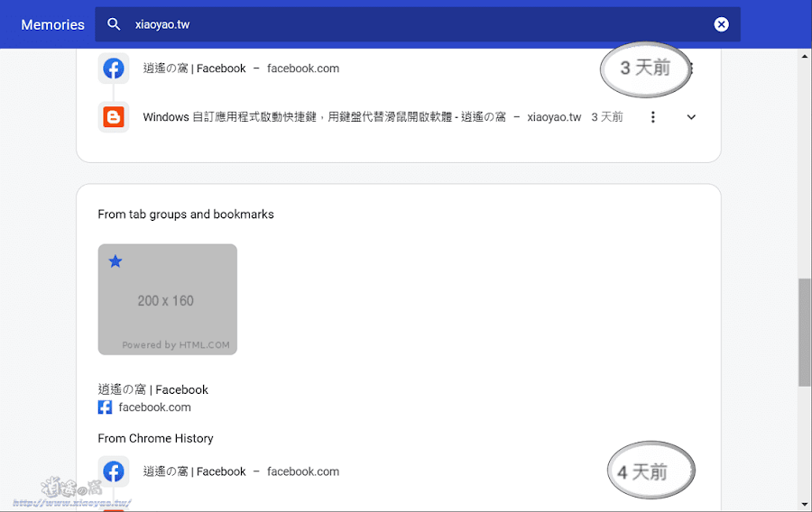Open 逍遙の窩 | Facebook under Chrome History
Image resolution: width=812 pixels, height=512 pixels.
pos(194,471)
